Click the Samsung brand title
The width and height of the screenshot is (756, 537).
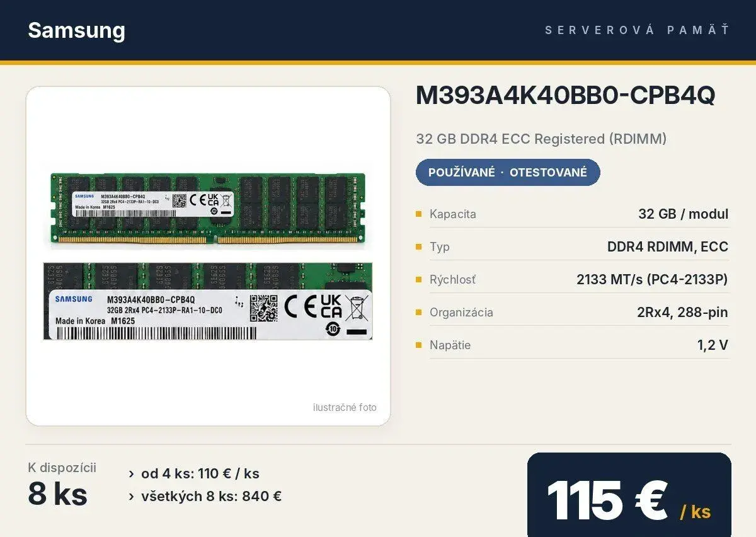(76, 30)
